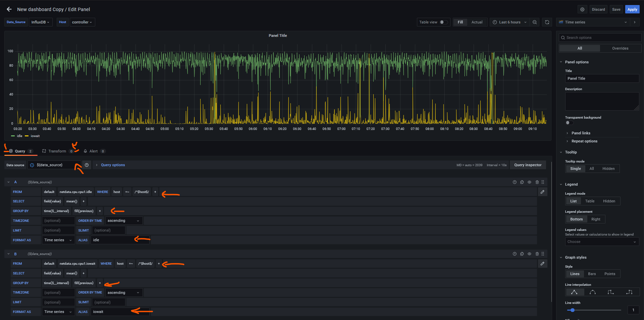
Task: Open the Query inspector
Action: pyautogui.click(x=528, y=165)
